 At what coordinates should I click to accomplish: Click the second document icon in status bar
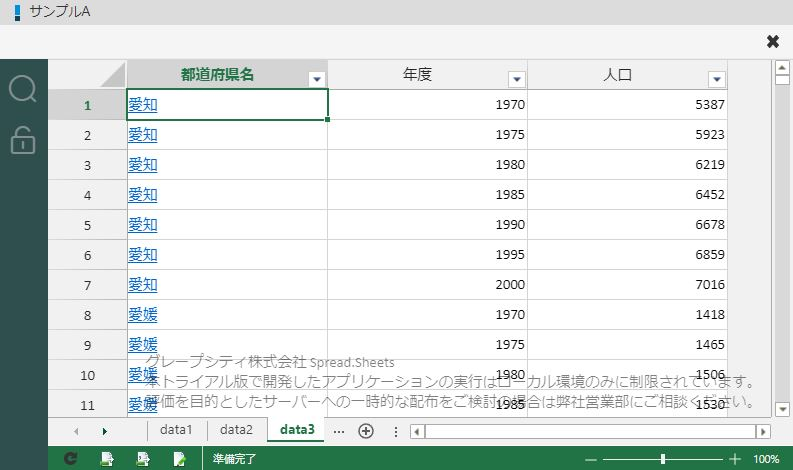(143, 459)
